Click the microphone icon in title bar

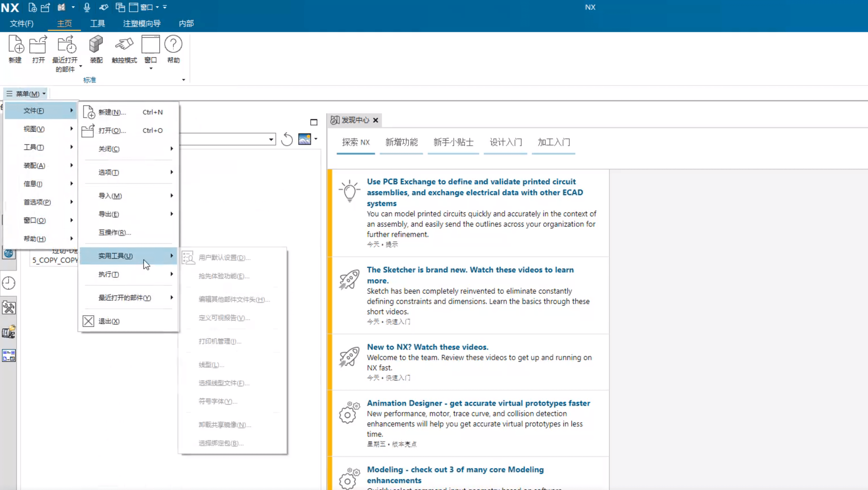click(87, 7)
